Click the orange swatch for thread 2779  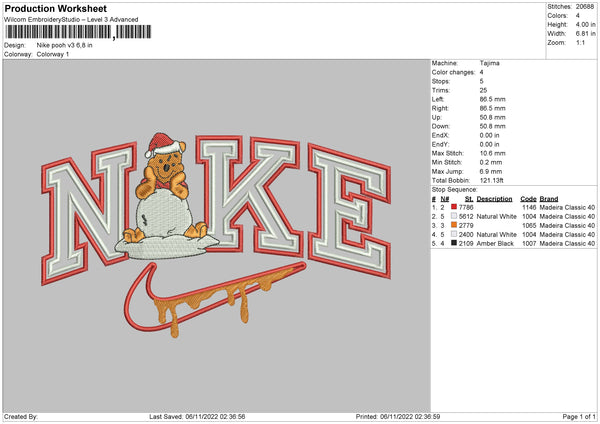454,225
